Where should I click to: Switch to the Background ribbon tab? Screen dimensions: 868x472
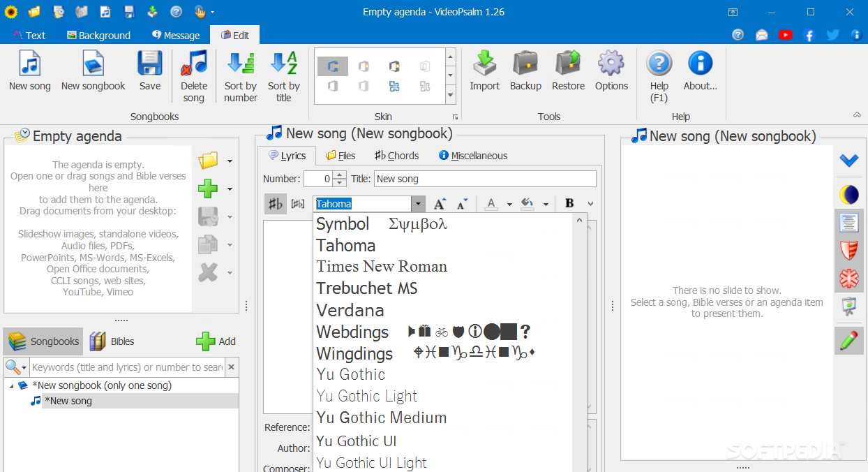[x=98, y=35]
